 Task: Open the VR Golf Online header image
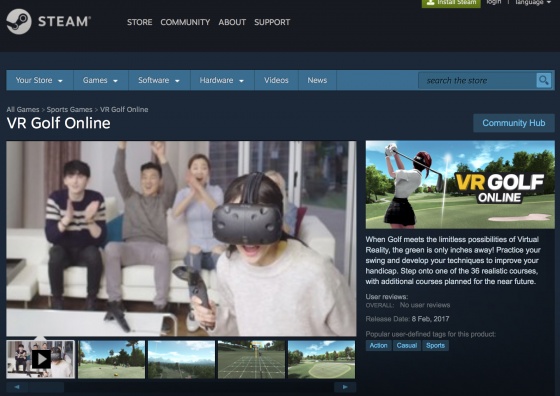click(460, 185)
